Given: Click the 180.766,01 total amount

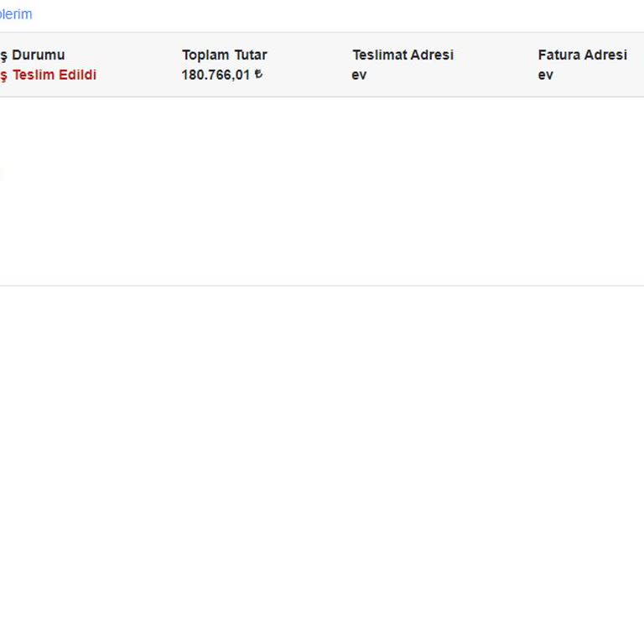Looking at the screenshot, I should (216, 75).
